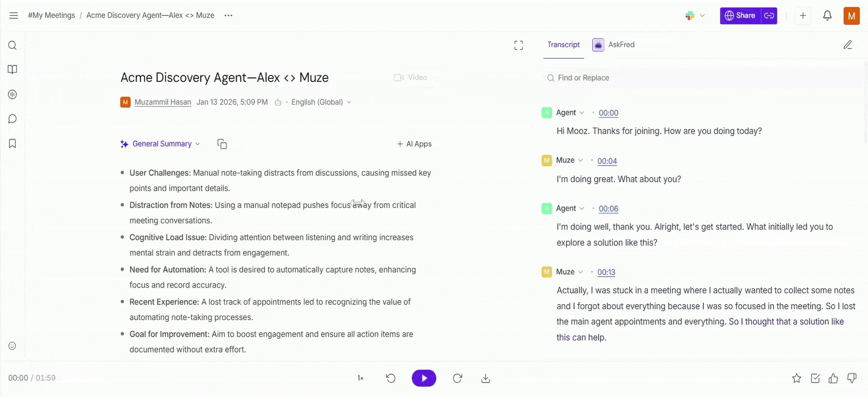Expand the Agent speaker dropdown at 00:00
Viewport: 868px width, 397px height.
(x=582, y=113)
